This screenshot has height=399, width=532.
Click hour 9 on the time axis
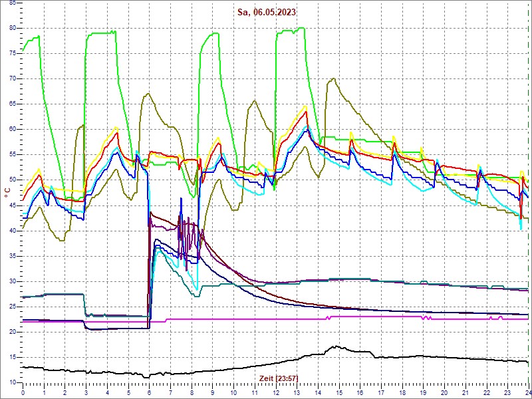[212, 392]
